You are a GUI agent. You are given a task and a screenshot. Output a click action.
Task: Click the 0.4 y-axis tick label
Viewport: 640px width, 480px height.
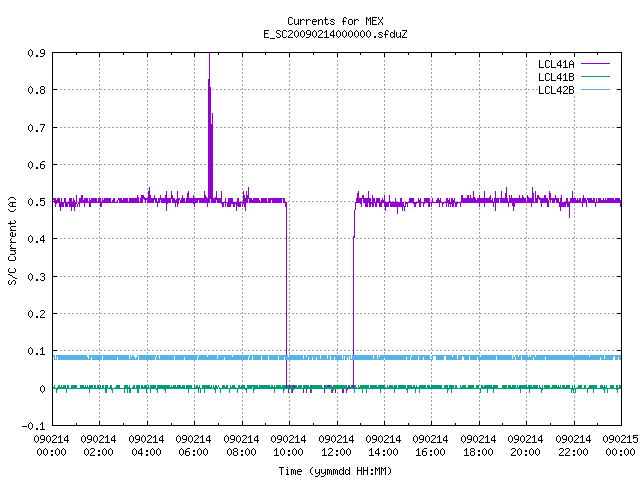coord(37,239)
